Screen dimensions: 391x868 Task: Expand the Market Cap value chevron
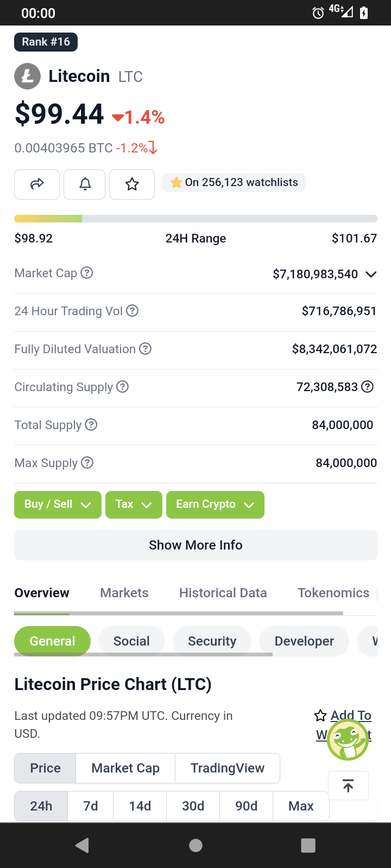(371, 274)
